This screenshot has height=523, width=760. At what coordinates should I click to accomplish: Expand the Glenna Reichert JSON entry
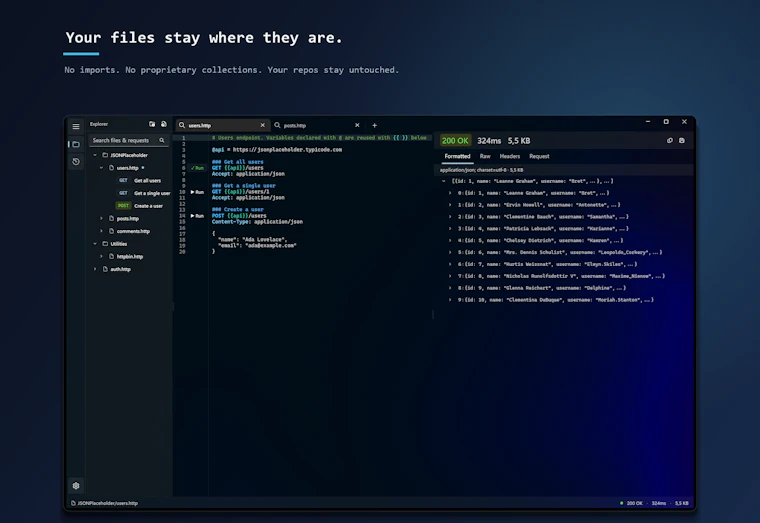click(x=450, y=288)
